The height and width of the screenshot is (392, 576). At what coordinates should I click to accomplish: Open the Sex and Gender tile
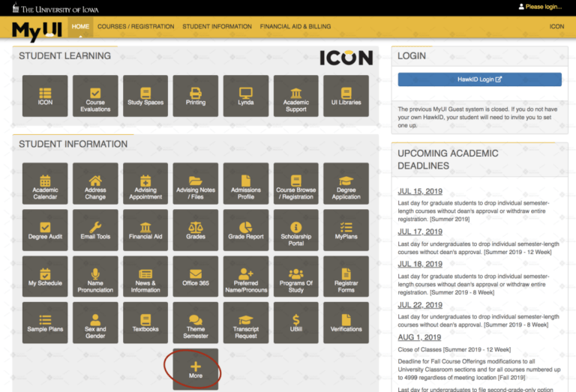[x=95, y=322]
